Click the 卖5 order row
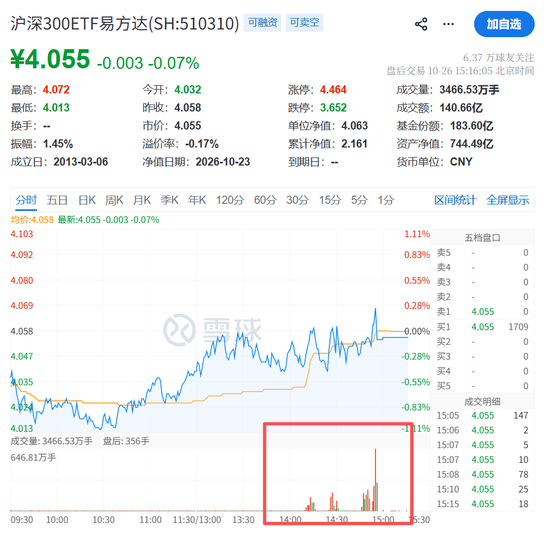 (x=482, y=253)
